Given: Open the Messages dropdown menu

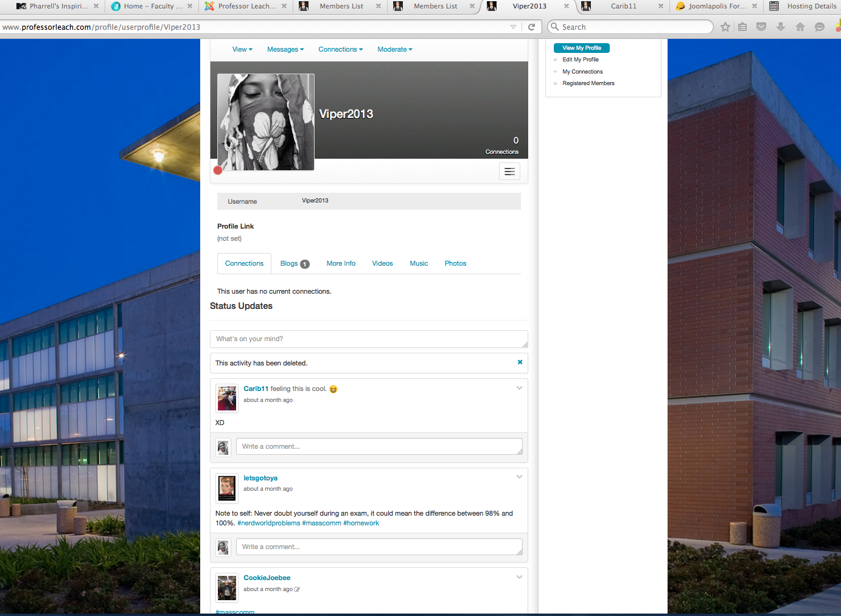Looking at the screenshot, I should (285, 49).
